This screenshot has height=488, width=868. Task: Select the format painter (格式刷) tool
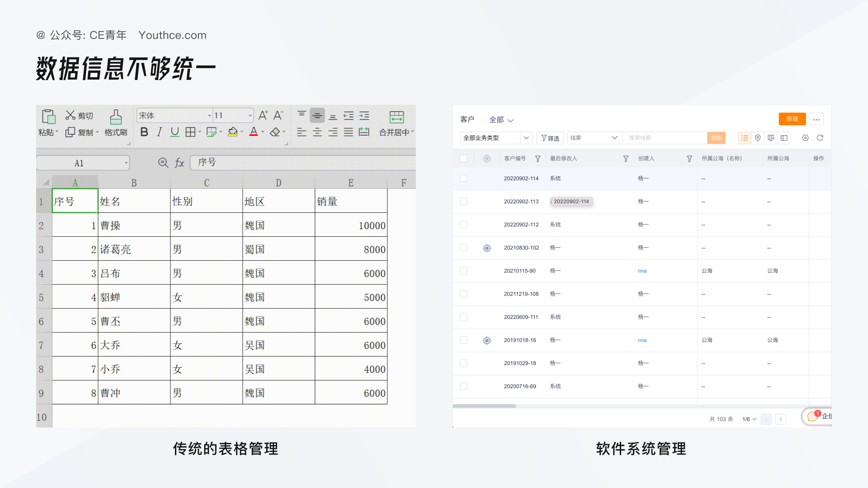[x=116, y=122]
